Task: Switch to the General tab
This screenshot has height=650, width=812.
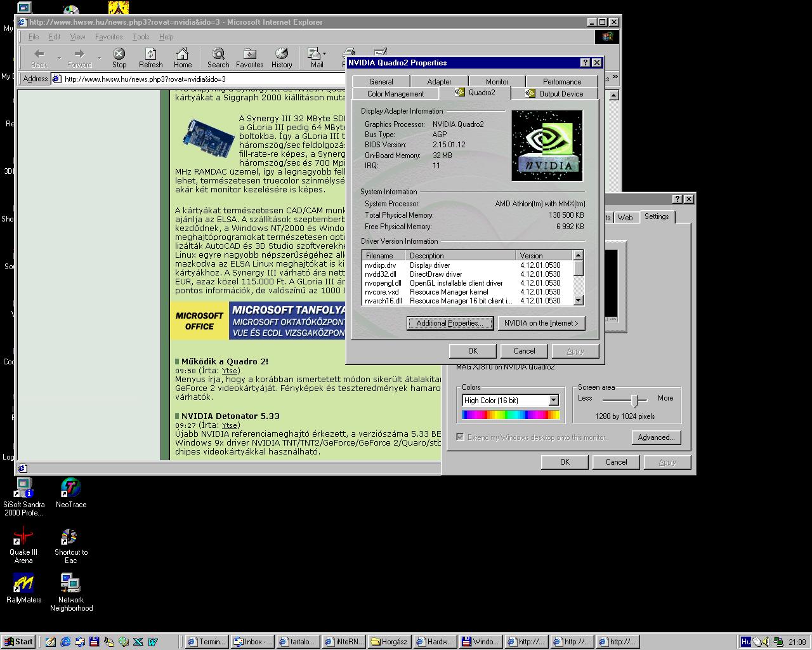Action: pos(381,82)
